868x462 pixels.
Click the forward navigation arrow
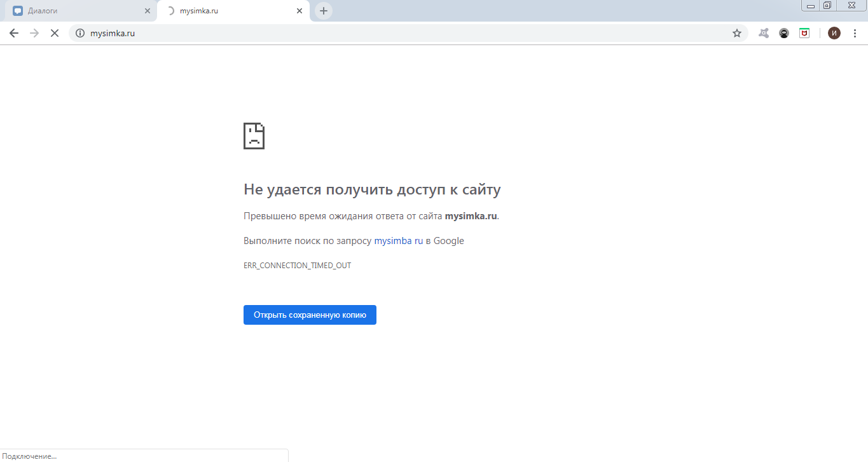[x=34, y=33]
